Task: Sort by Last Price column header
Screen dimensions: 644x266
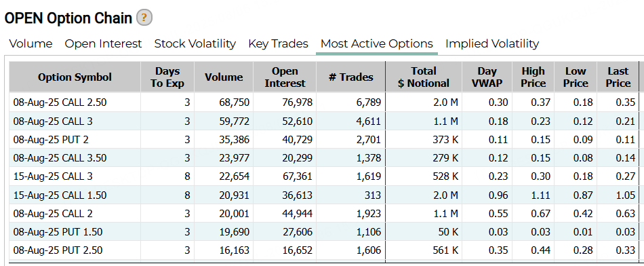Action: tap(618, 77)
